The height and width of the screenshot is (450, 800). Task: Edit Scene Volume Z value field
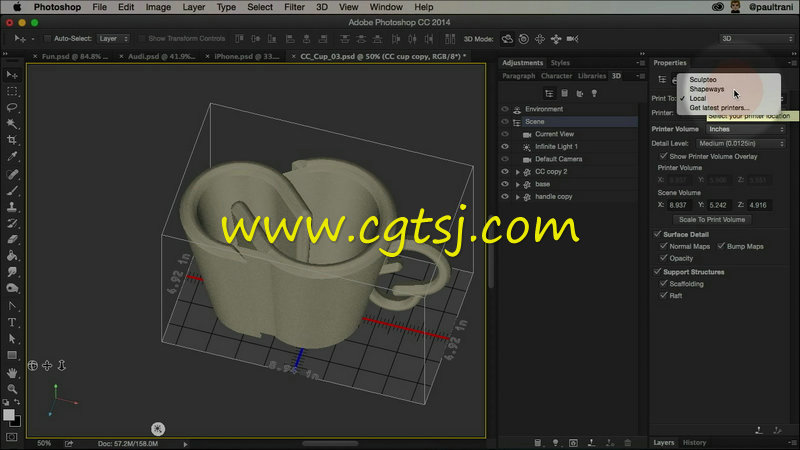click(x=759, y=205)
